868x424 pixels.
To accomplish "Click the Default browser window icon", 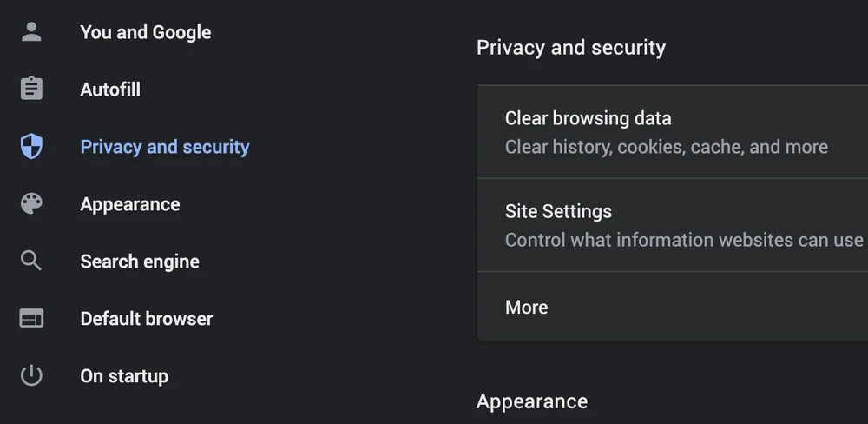I will [31, 319].
